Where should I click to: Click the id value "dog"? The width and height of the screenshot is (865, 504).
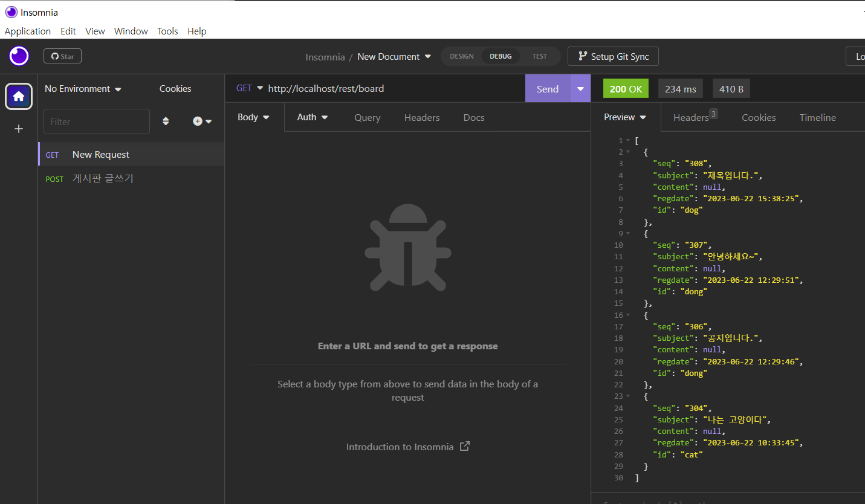pyautogui.click(x=692, y=210)
